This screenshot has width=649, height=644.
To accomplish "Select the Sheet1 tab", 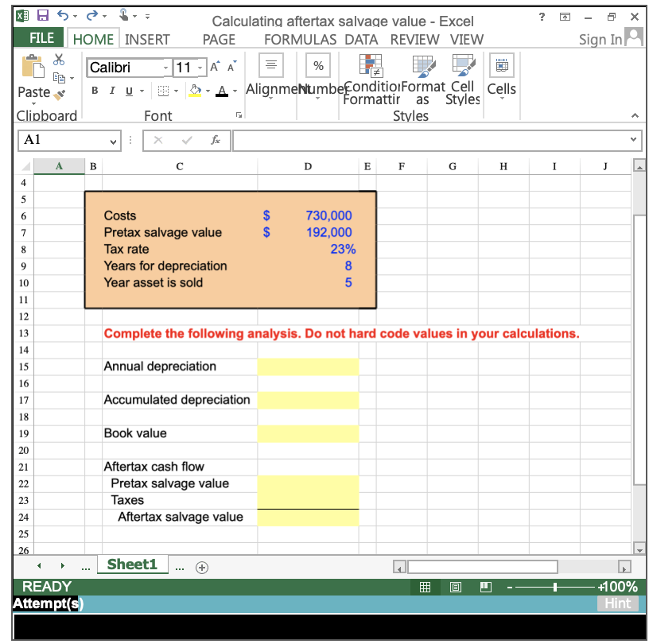I will pos(132,564).
